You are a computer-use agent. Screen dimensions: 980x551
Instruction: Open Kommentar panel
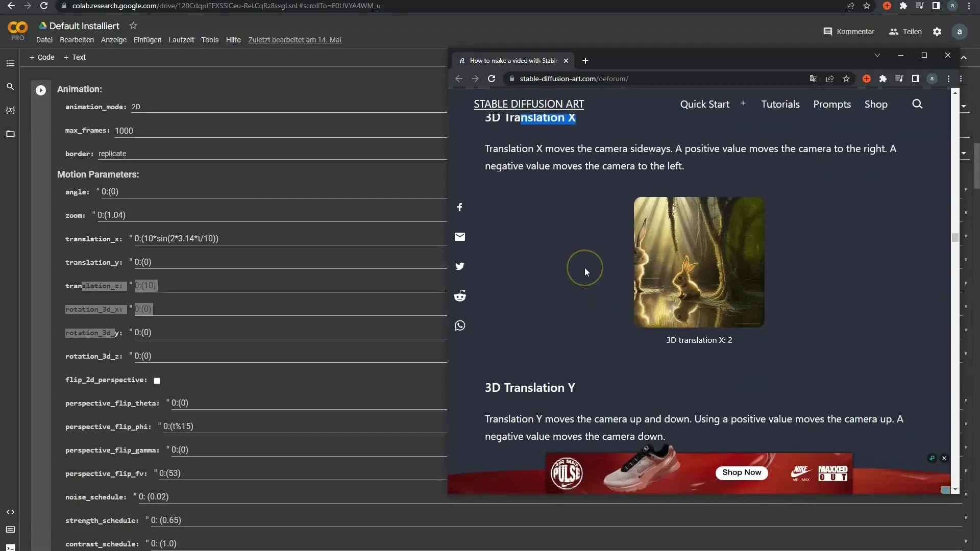pyautogui.click(x=849, y=32)
